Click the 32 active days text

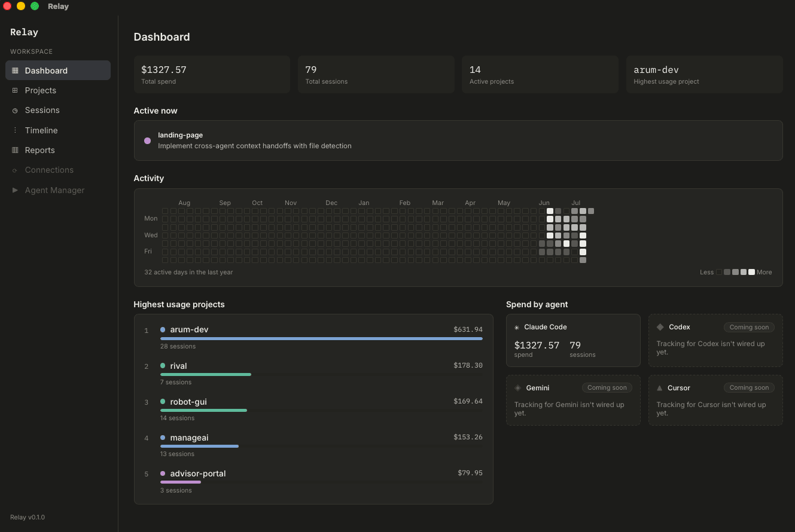point(188,272)
